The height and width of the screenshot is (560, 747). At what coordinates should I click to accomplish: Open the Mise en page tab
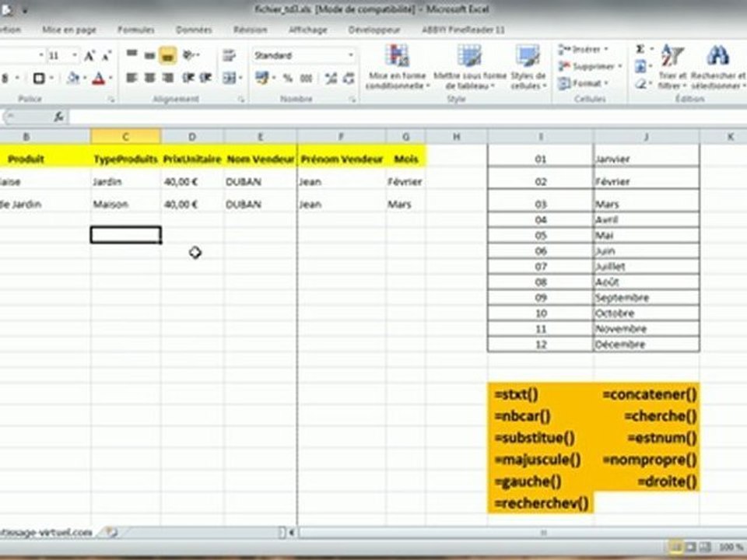pyautogui.click(x=69, y=30)
